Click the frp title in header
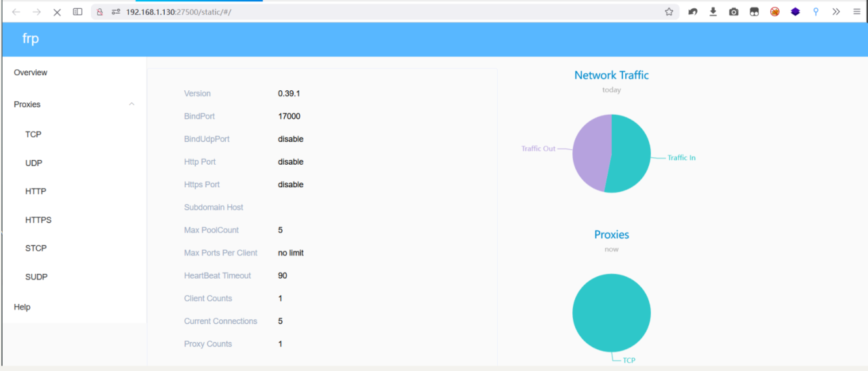This screenshot has width=868, height=371. [31, 39]
